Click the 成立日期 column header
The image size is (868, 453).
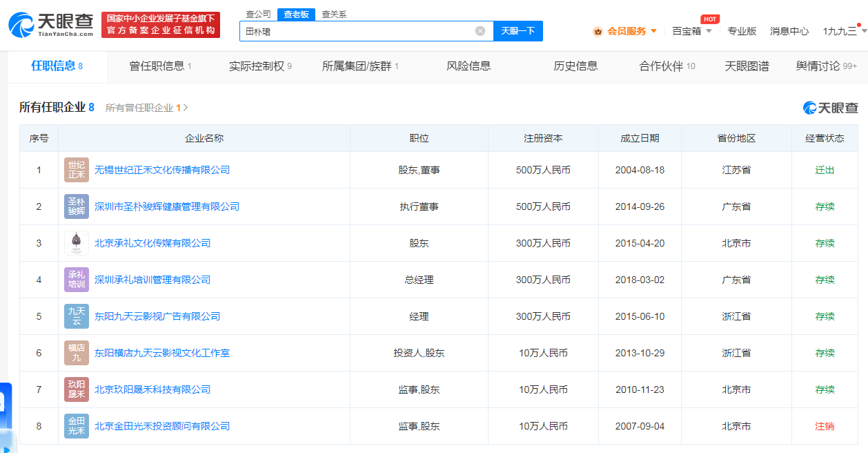pyautogui.click(x=640, y=138)
